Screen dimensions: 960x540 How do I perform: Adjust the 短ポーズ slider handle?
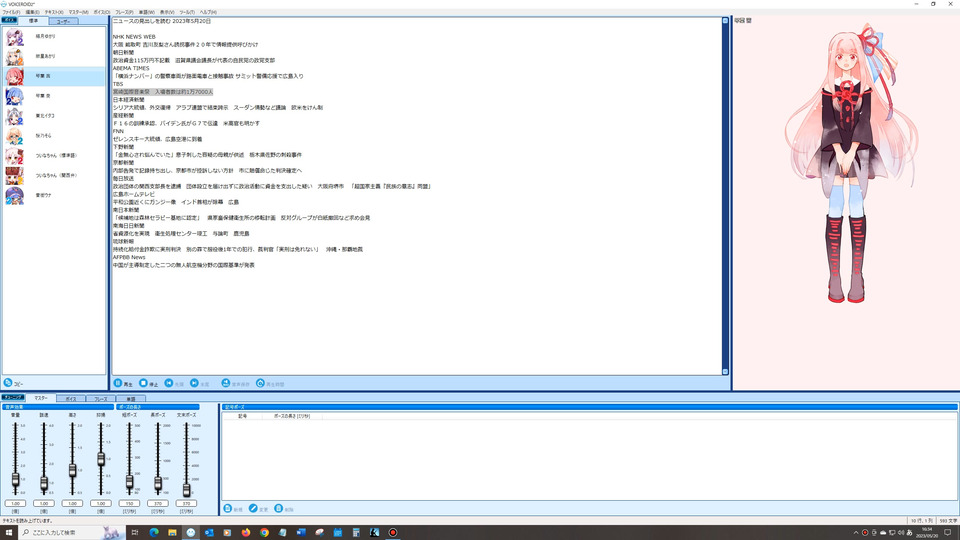pyautogui.click(x=129, y=482)
